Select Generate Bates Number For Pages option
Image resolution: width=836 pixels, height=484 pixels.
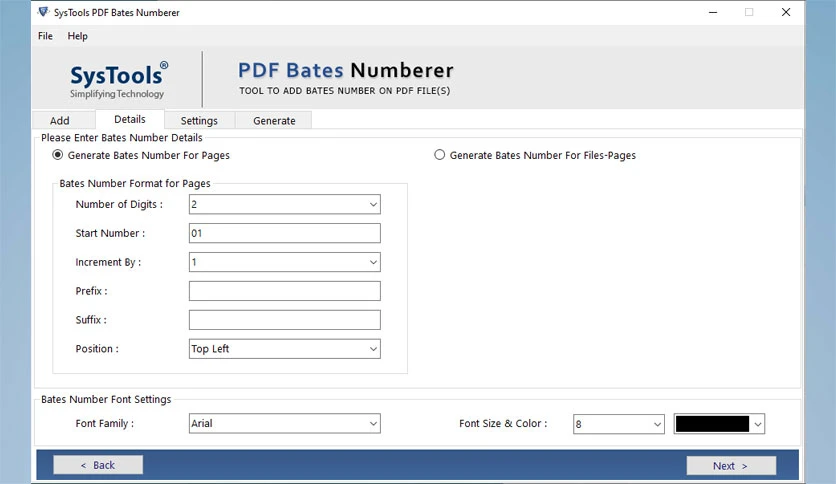pyautogui.click(x=141, y=155)
